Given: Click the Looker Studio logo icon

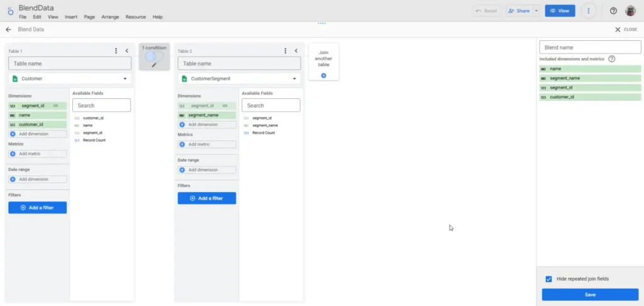Looking at the screenshot, I should [11, 11].
